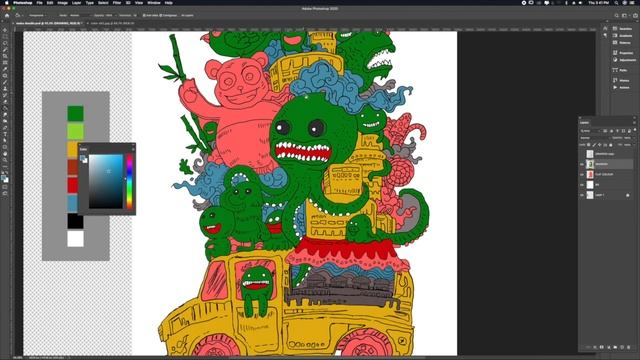
Task: Select the Brush tool
Action: point(5,82)
